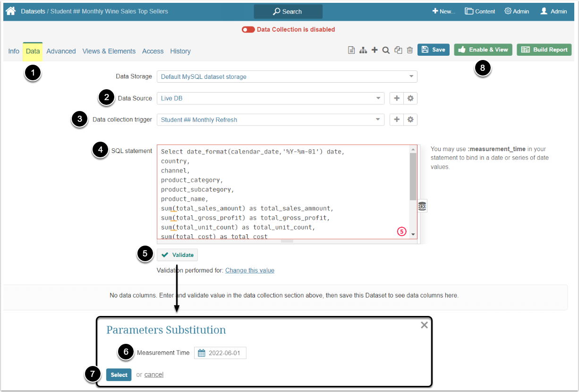
Task: Click the calendar icon in Measurement Time
Action: (x=202, y=353)
